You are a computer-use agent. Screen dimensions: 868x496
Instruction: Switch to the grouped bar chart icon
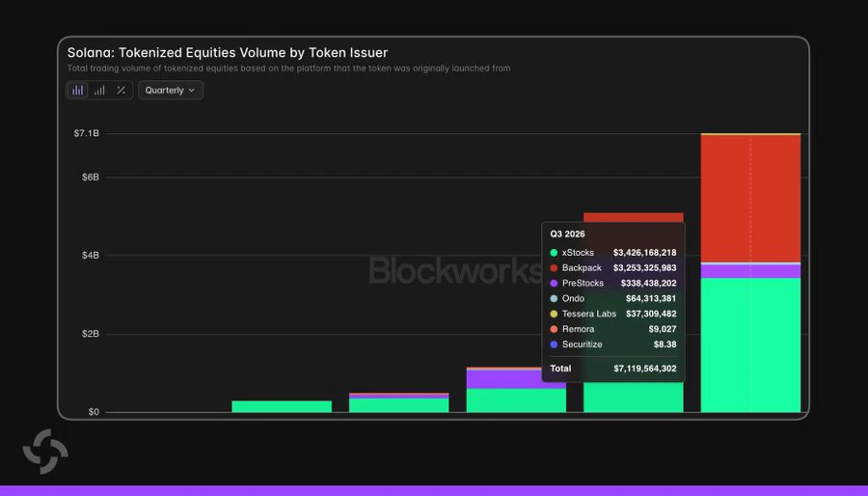pyautogui.click(x=99, y=91)
